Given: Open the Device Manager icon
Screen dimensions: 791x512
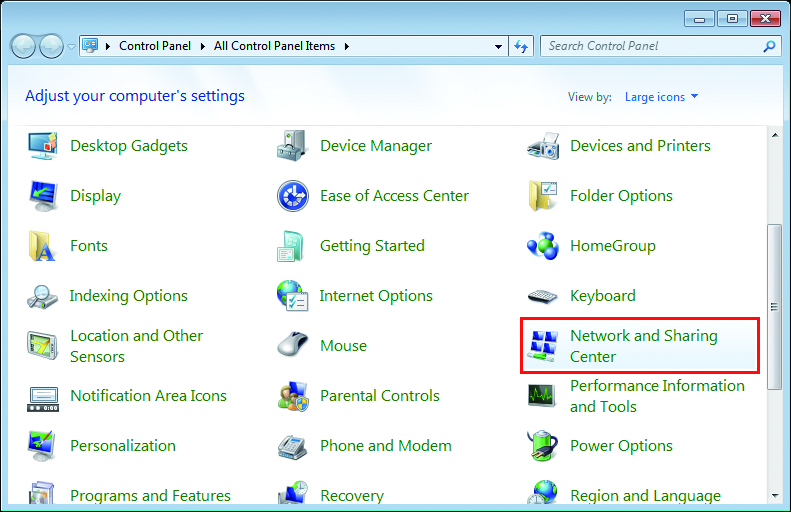Looking at the screenshot, I should (292, 146).
